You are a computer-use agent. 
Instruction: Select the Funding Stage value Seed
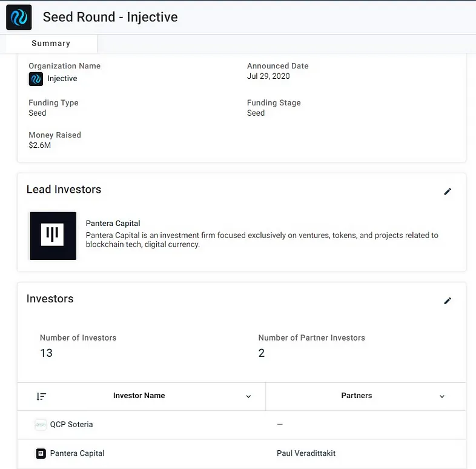(x=256, y=113)
